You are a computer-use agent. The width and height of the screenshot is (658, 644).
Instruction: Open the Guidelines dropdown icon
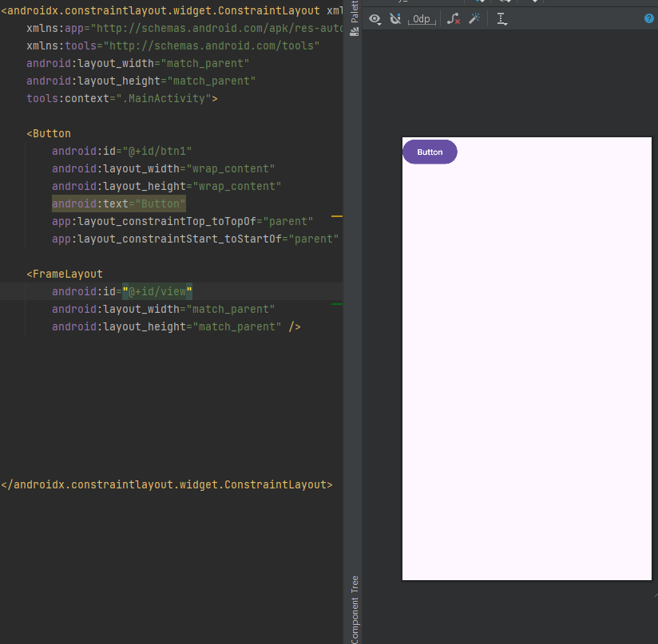(x=502, y=19)
